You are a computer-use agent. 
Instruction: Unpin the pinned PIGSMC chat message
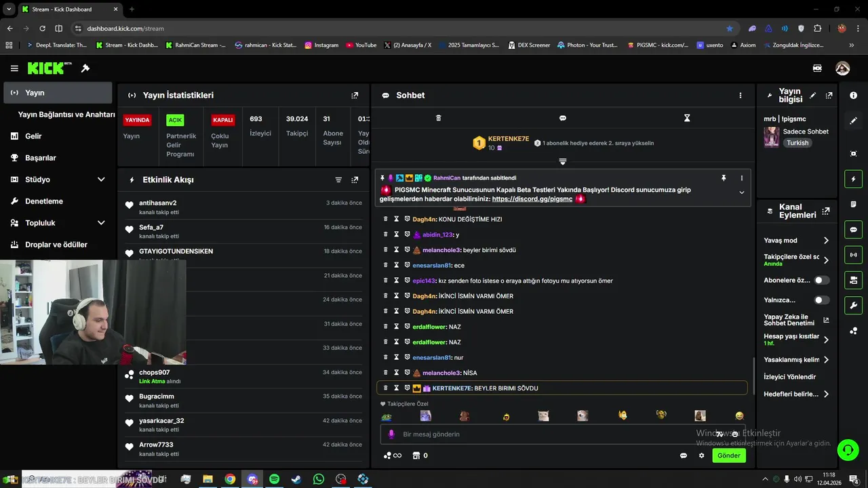tap(724, 178)
